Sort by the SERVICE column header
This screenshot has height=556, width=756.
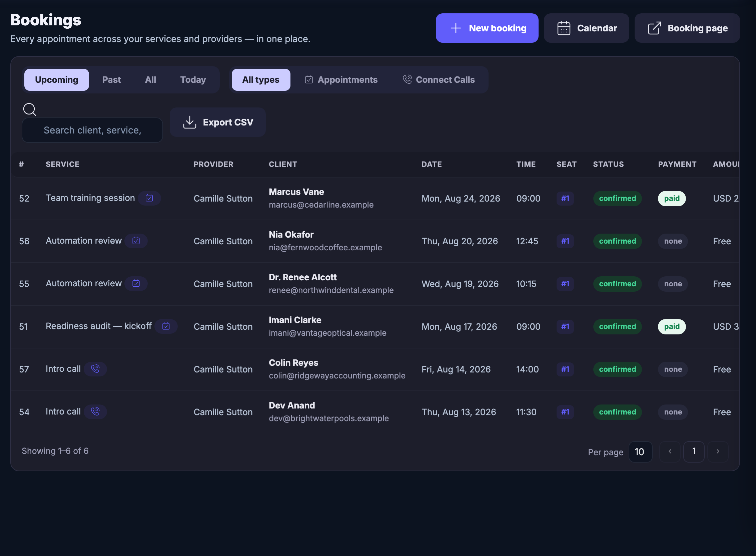[63, 164]
